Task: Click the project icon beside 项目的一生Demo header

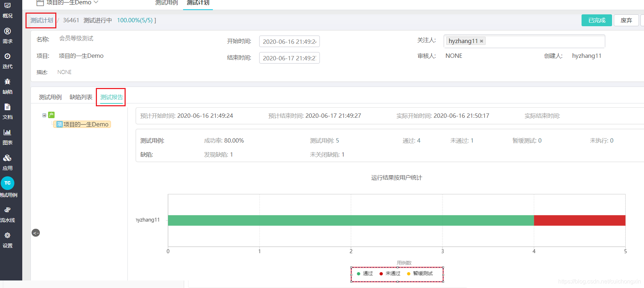Action: pos(40,3)
